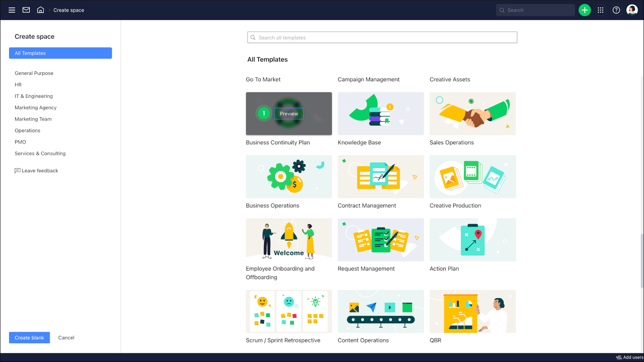Click the Business Continuity Plan title
This screenshot has height=362, width=644.
[x=278, y=142]
